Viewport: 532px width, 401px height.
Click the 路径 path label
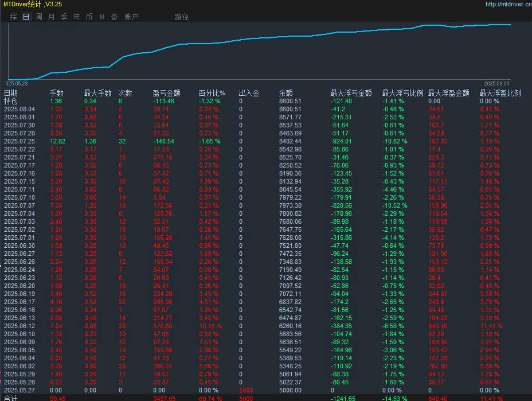(x=182, y=17)
